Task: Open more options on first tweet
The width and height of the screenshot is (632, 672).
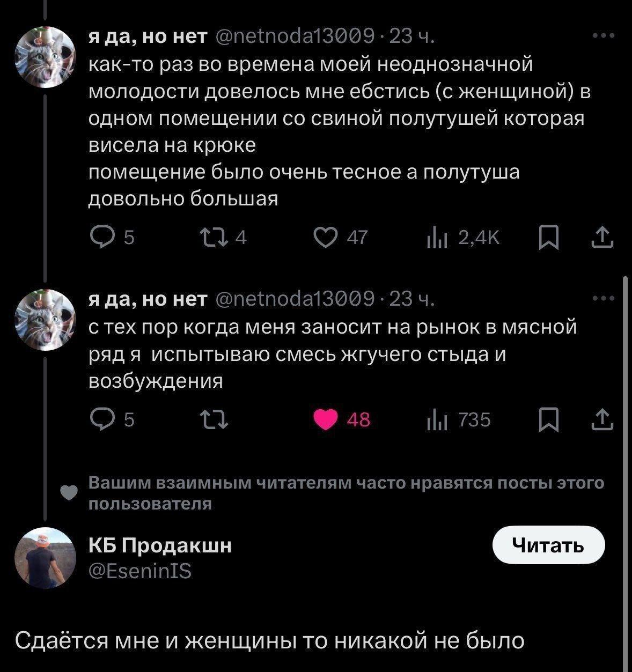Action: click(x=604, y=36)
